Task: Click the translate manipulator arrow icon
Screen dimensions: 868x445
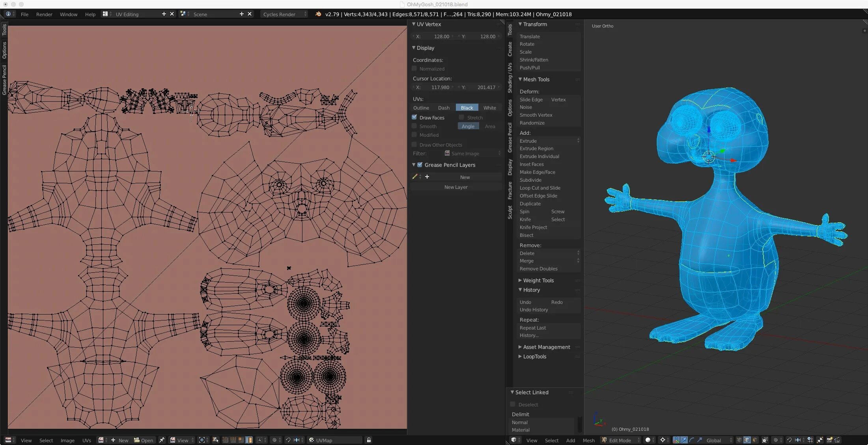Action: (x=684, y=440)
